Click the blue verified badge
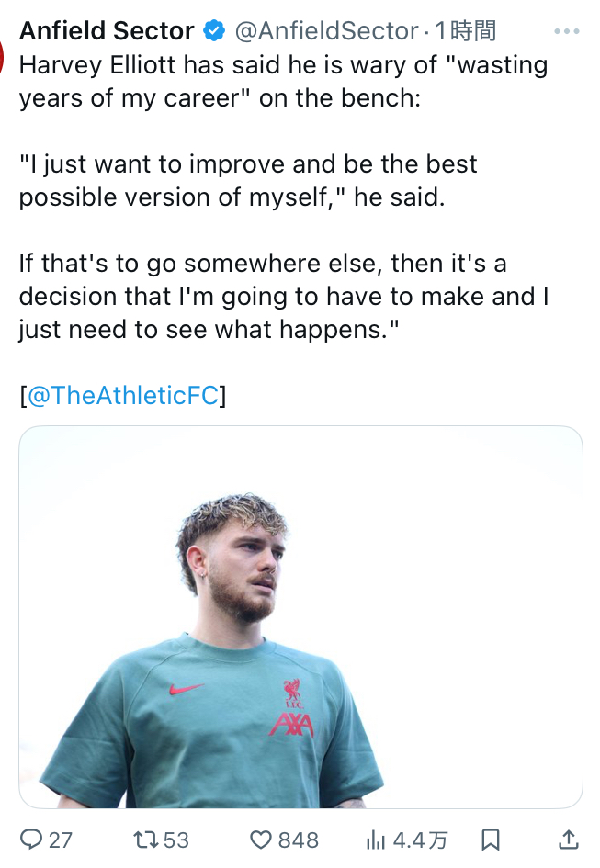 tap(214, 31)
